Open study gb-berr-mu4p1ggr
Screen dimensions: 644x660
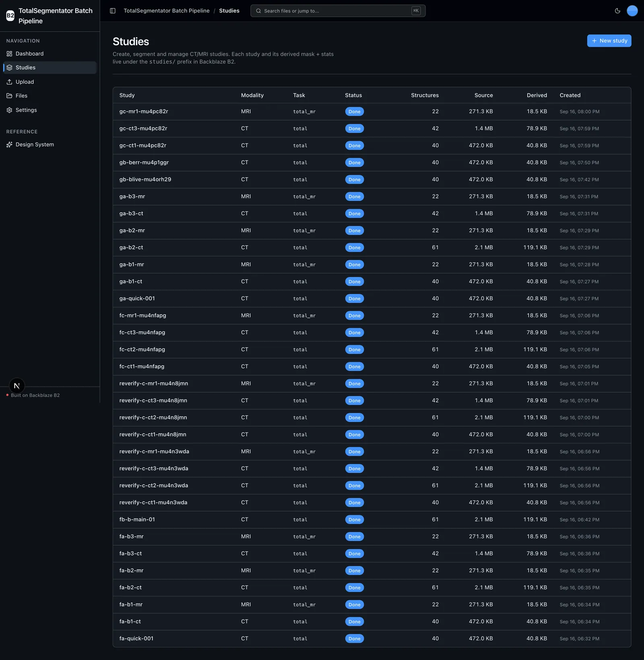click(x=144, y=163)
